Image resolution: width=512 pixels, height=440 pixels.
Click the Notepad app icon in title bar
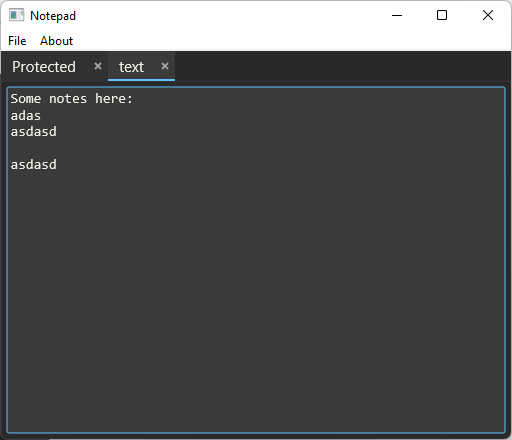coord(16,15)
